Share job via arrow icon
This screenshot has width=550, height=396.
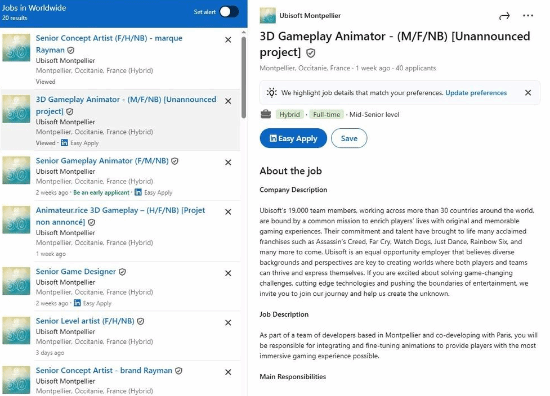(x=504, y=16)
